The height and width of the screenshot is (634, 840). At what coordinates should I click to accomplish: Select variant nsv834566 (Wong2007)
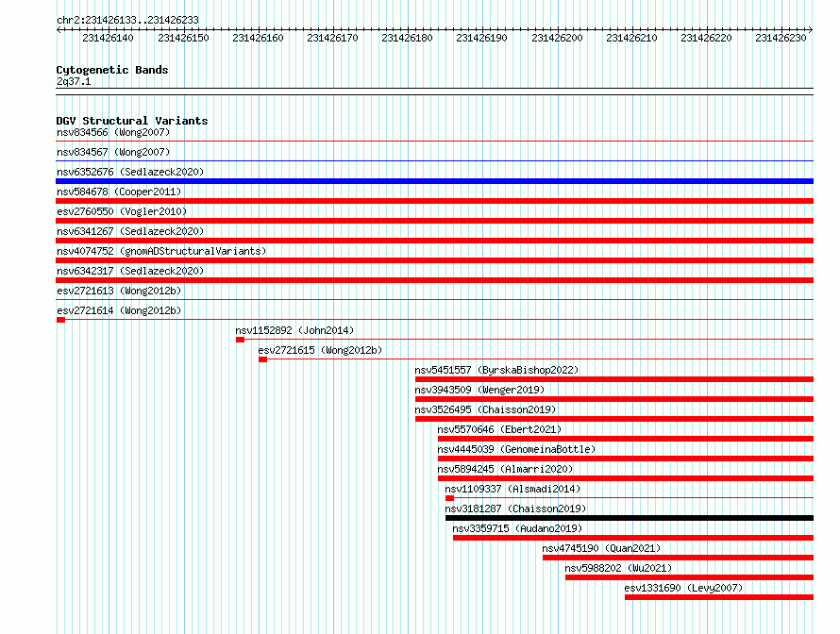click(x=113, y=132)
